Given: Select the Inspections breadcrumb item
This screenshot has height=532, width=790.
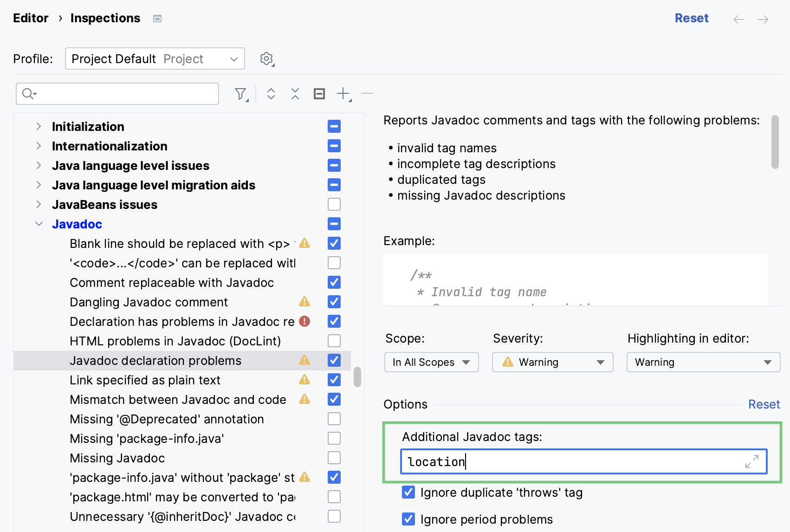Looking at the screenshot, I should 105,18.
